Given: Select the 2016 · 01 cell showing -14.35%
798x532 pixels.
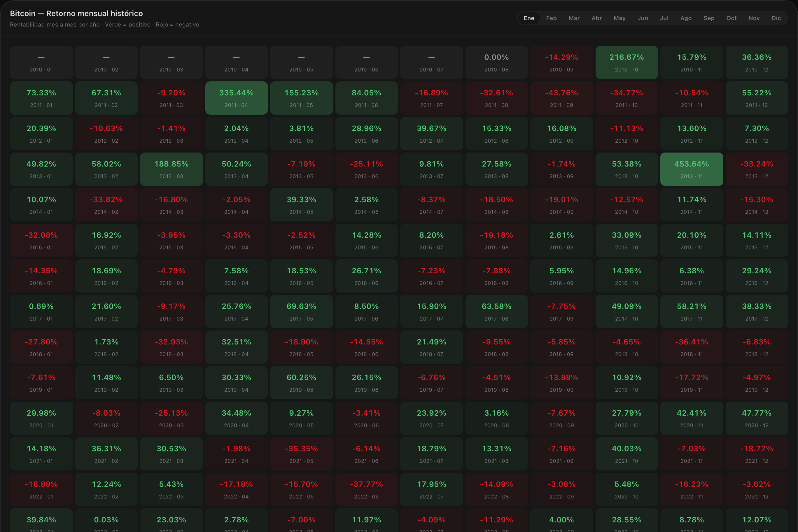Looking at the screenshot, I should (41, 276).
